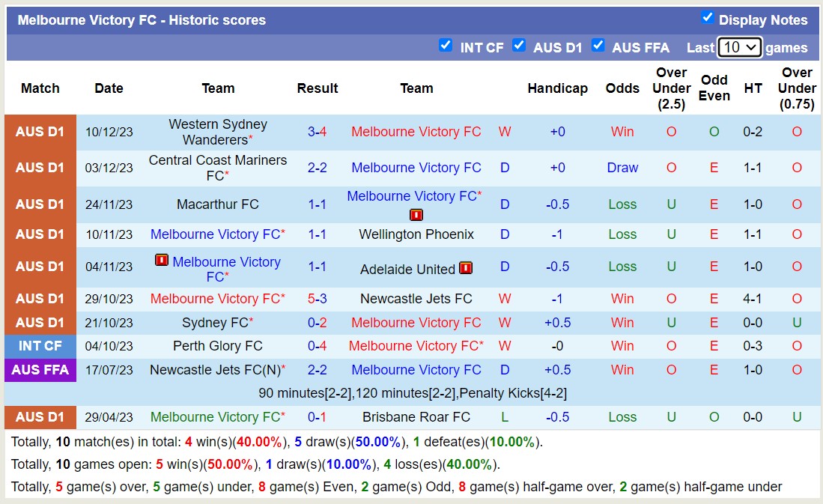
Task: Open the Western Sydney Wanderers team link
Action: (x=218, y=131)
